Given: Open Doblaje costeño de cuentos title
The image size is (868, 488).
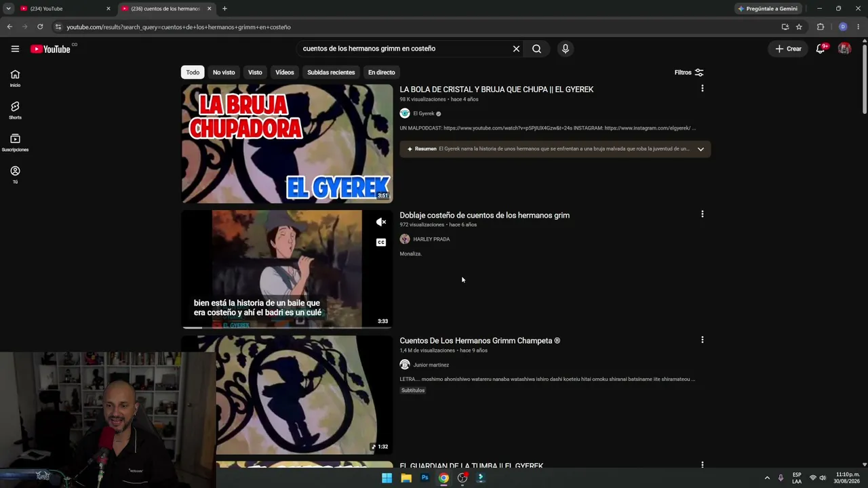Looking at the screenshot, I should pos(484,216).
